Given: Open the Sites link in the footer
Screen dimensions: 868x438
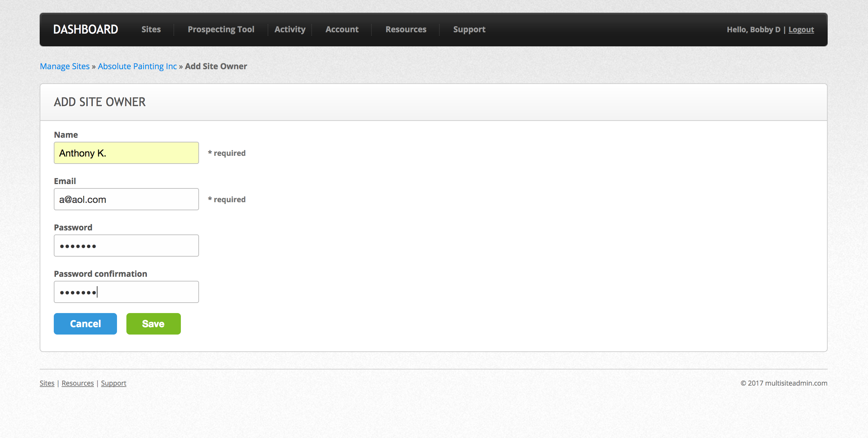Looking at the screenshot, I should 47,383.
